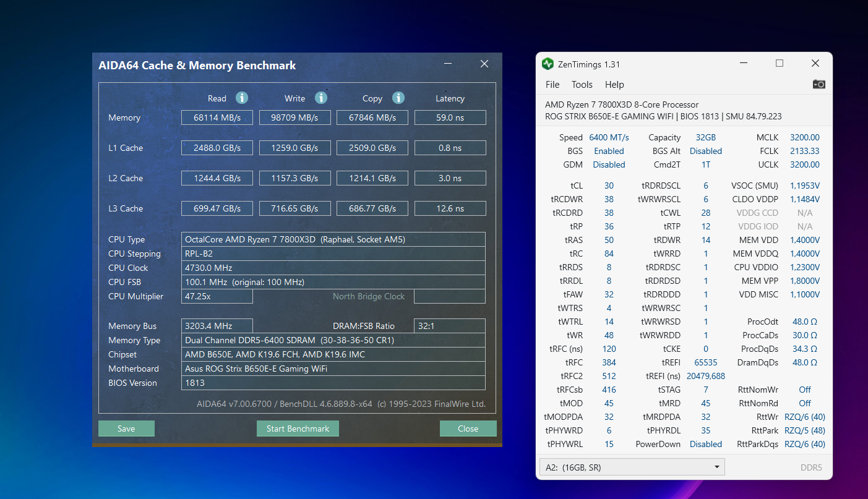Screen dimensions: 868x499
Task: Click the Chipset field AMD B650E
Action: (333, 354)
